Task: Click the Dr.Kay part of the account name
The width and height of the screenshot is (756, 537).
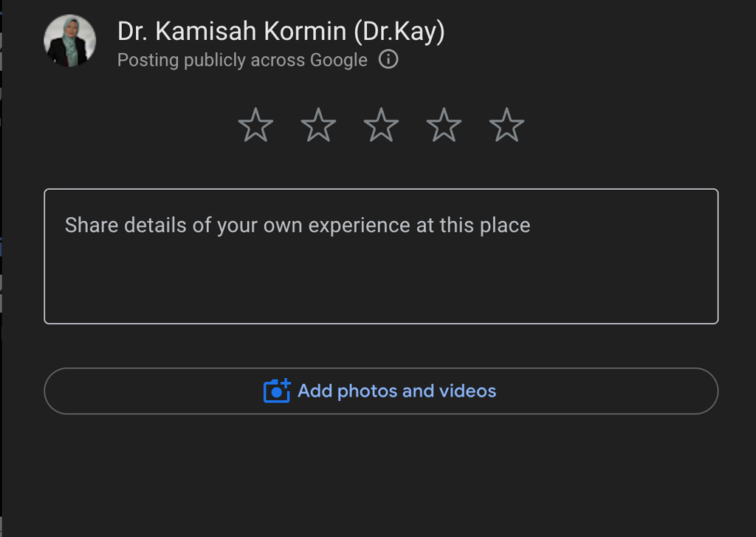Action: click(399, 31)
